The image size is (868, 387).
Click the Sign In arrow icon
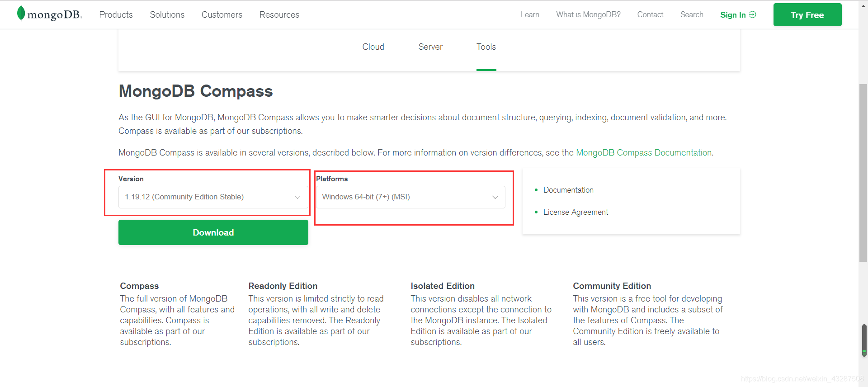pos(753,14)
